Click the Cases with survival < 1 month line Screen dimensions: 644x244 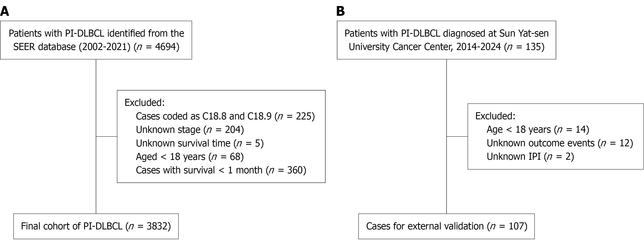coord(221,170)
